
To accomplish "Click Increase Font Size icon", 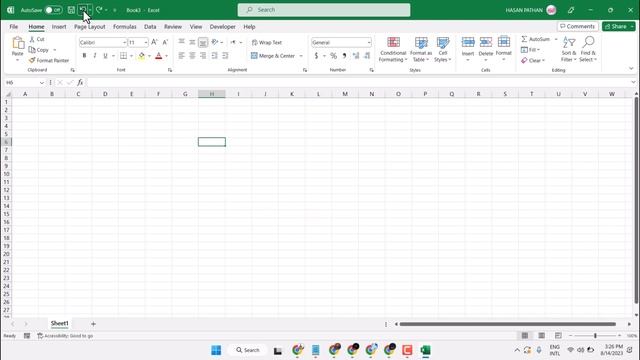I will point(154,42).
